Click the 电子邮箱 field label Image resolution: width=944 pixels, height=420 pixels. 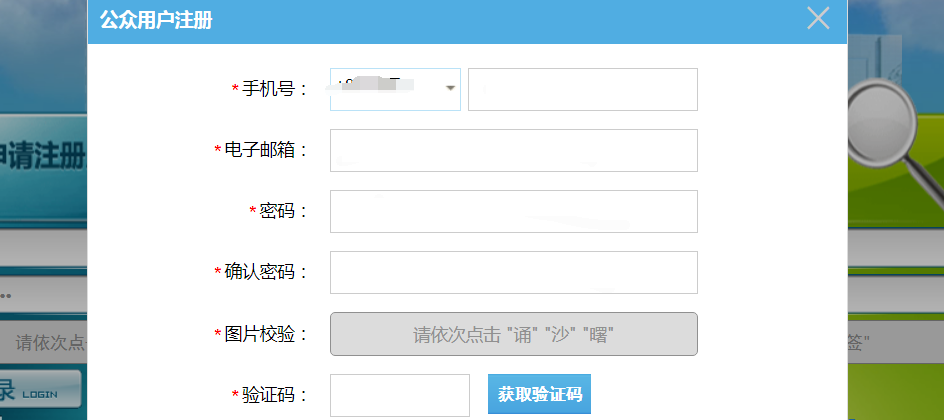point(262,150)
